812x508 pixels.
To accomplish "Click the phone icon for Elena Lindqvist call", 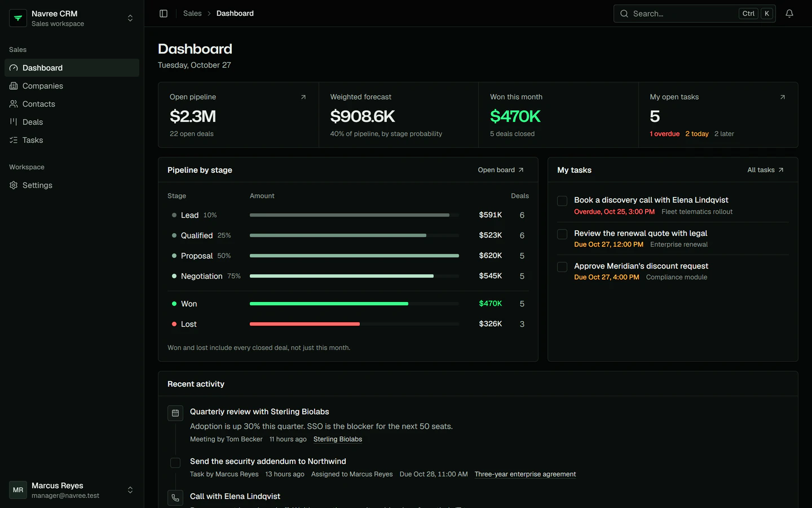I will coord(175,498).
